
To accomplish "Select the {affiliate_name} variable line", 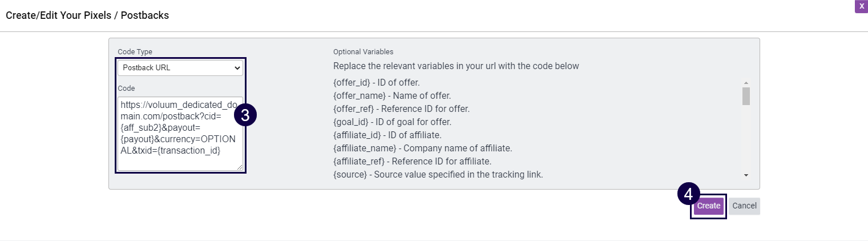I will pos(422,148).
